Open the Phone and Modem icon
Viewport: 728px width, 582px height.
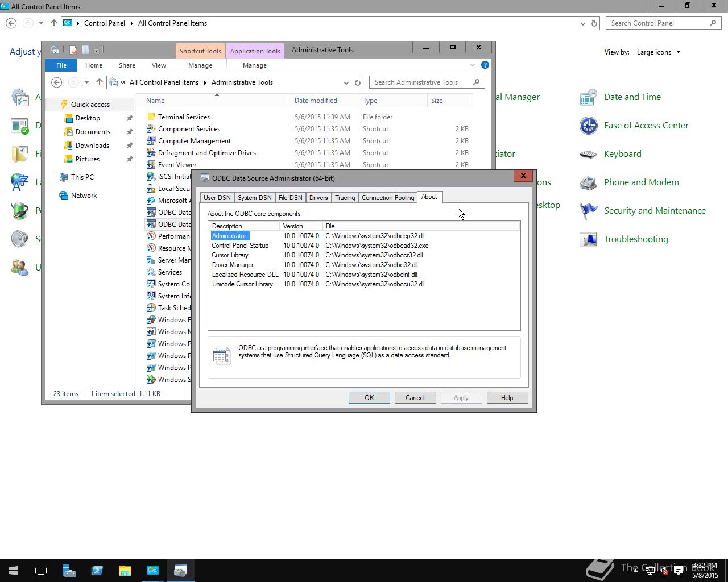pyautogui.click(x=588, y=182)
